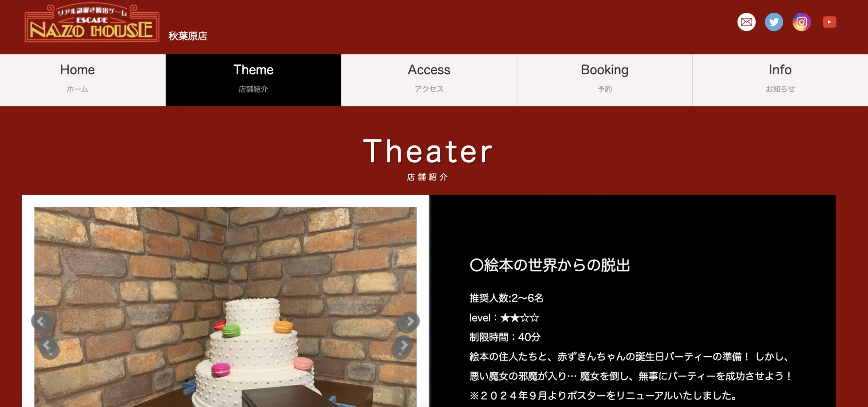Click the lower left carousel arrow
Image resolution: width=868 pixels, height=407 pixels.
pos(48,346)
